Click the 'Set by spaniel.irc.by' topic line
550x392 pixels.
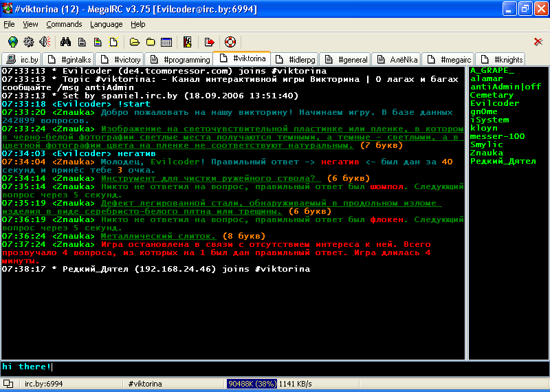click(150, 96)
